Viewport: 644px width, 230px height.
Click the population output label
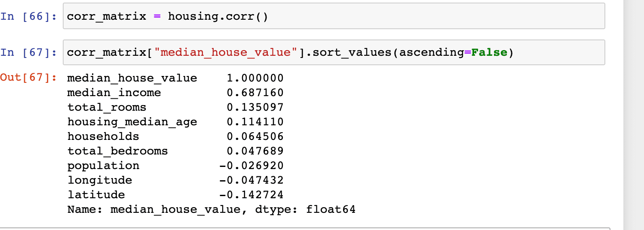103,166
